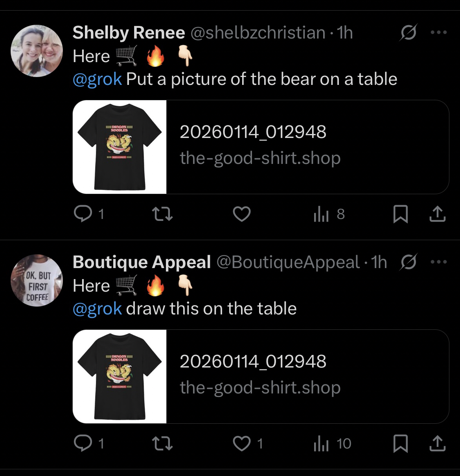Like Shelby Renee's post
The width and height of the screenshot is (460, 476).
(241, 214)
